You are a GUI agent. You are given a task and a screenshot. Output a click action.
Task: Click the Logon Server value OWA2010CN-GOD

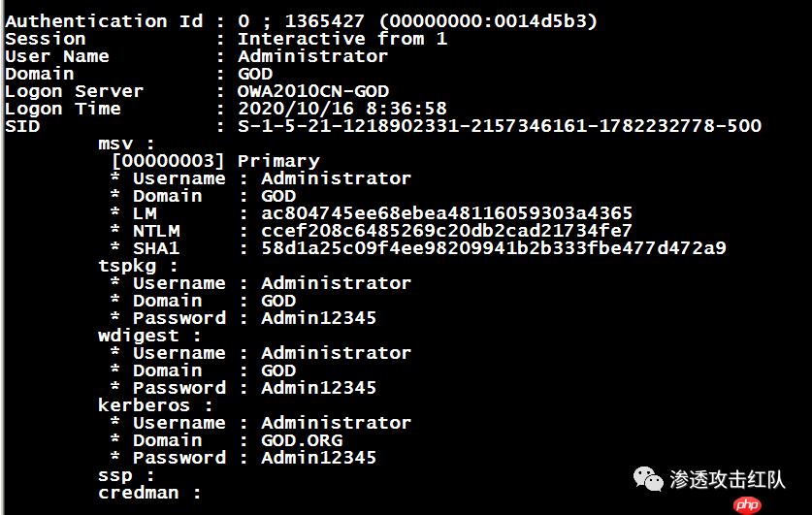(313, 91)
